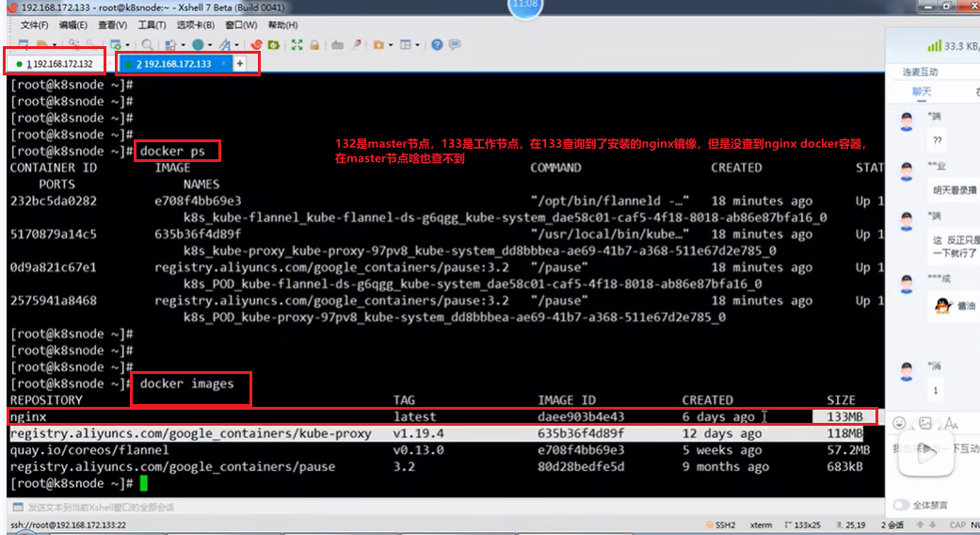Screen dimensions: 980x535
Task: Click container ID 0d9a821c67e1 in terminal
Action: [x=53, y=267]
